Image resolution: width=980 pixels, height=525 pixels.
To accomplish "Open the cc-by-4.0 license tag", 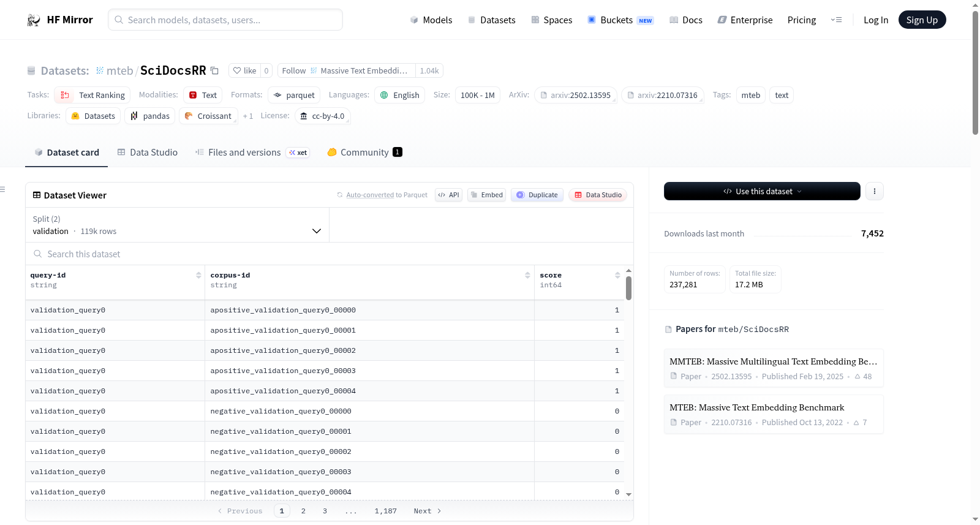I will point(322,116).
